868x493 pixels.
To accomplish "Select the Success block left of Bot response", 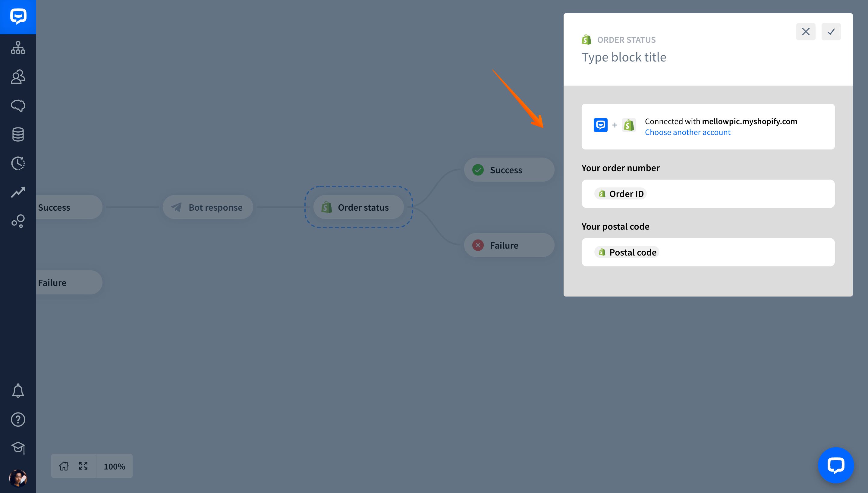I will tap(69, 207).
